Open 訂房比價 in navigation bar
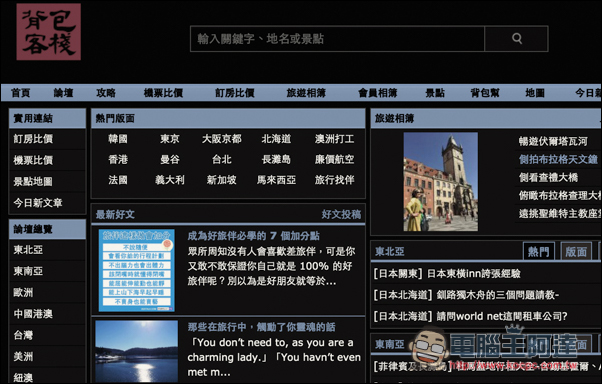602x384 pixels. (235, 93)
